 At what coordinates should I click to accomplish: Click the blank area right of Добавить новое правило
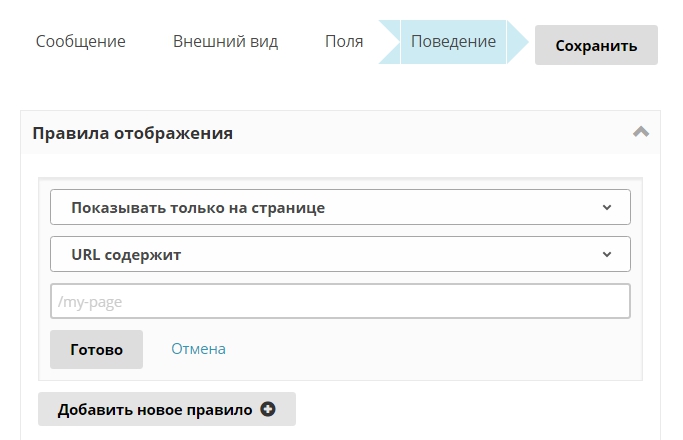coord(470,409)
